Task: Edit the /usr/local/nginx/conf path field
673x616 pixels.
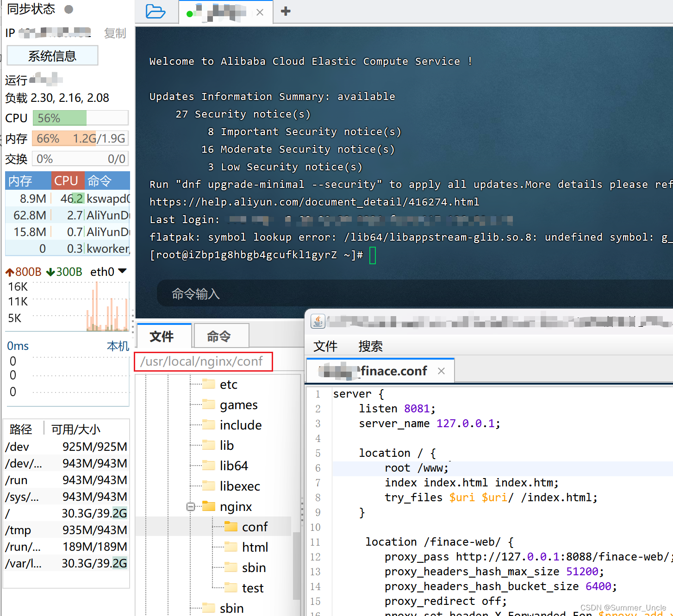Action: tap(203, 361)
